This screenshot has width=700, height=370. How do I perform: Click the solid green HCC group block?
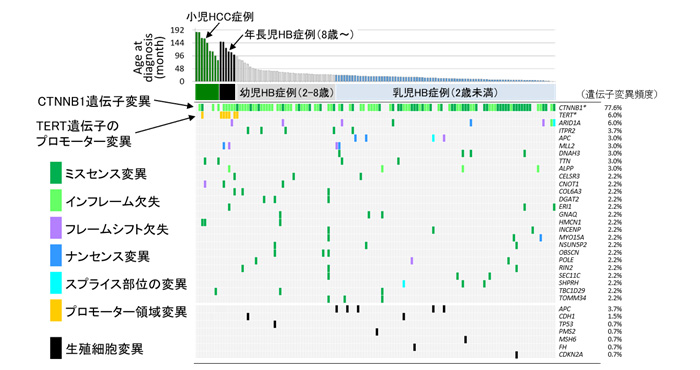tap(207, 92)
